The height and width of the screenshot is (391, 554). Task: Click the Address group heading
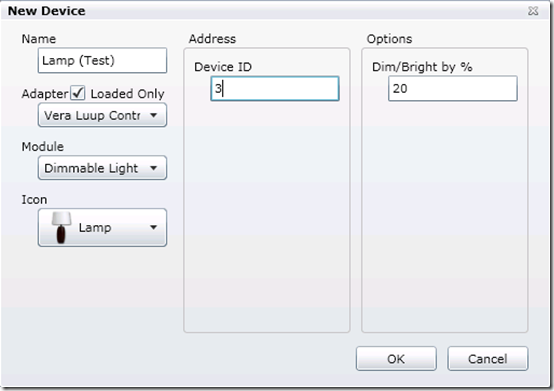pyautogui.click(x=212, y=38)
